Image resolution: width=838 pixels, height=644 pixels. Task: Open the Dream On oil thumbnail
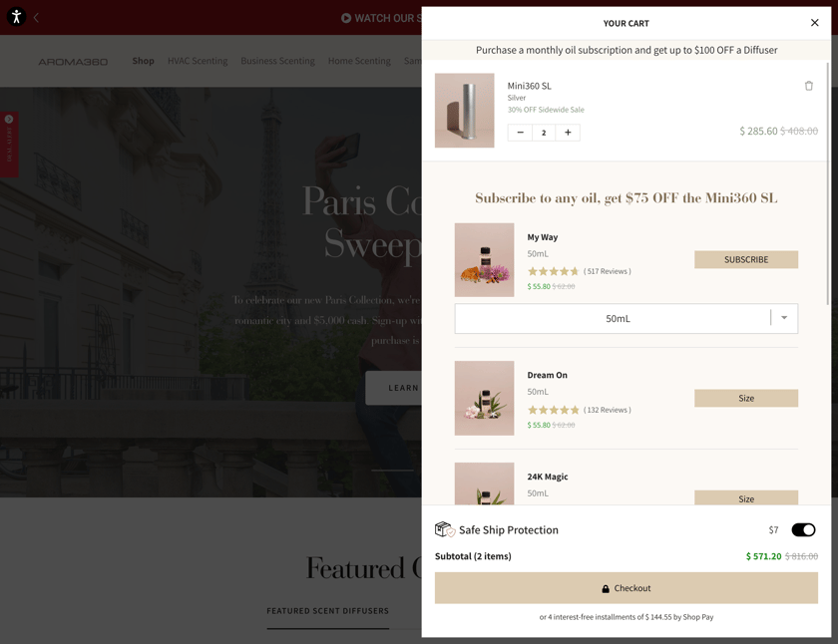click(x=484, y=399)
